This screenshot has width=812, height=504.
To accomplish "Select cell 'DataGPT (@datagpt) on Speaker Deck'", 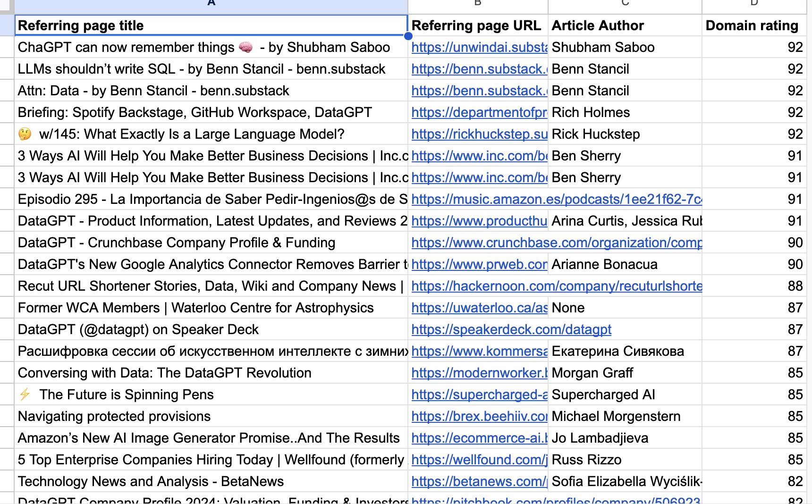I will (x=211, y=329).
